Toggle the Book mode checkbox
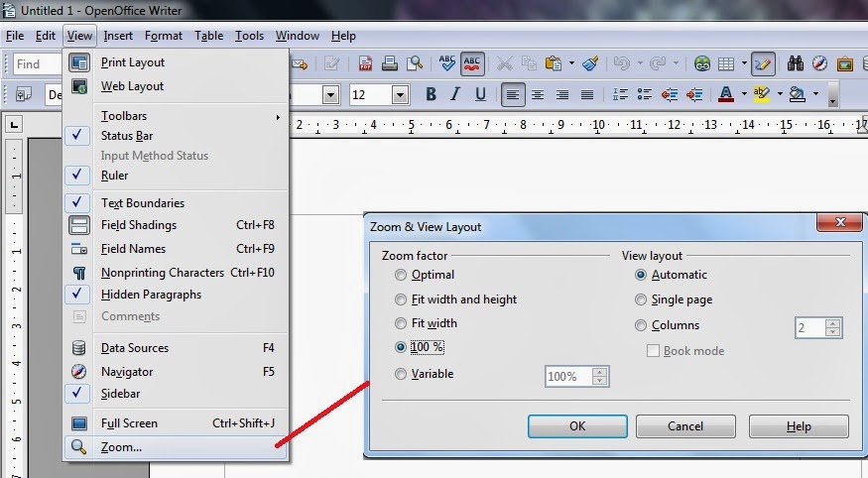 point(653,351)
